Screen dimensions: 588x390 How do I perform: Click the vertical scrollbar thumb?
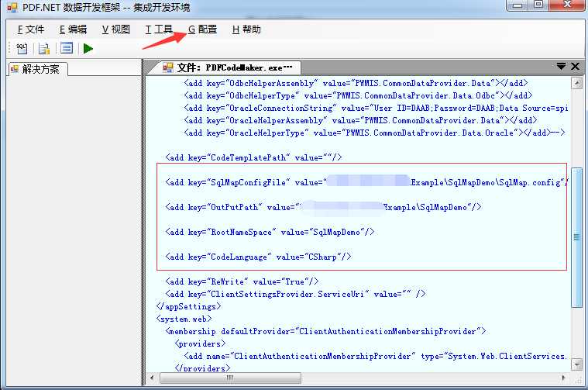click(576, 237)
